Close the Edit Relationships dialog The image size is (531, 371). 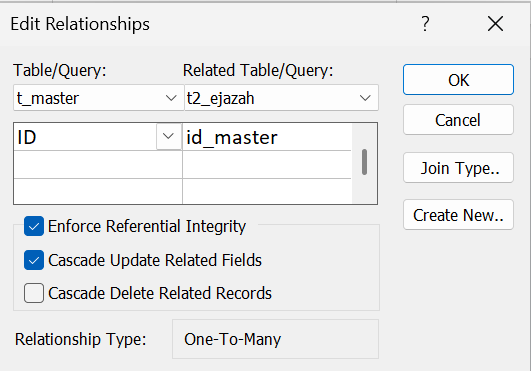(495, 24)
